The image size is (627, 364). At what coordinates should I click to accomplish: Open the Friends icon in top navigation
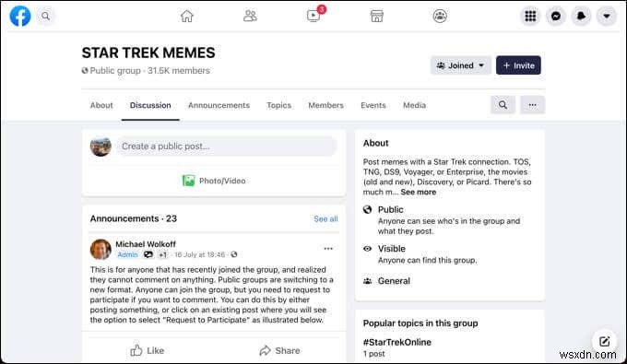click(x=250, y=16)
